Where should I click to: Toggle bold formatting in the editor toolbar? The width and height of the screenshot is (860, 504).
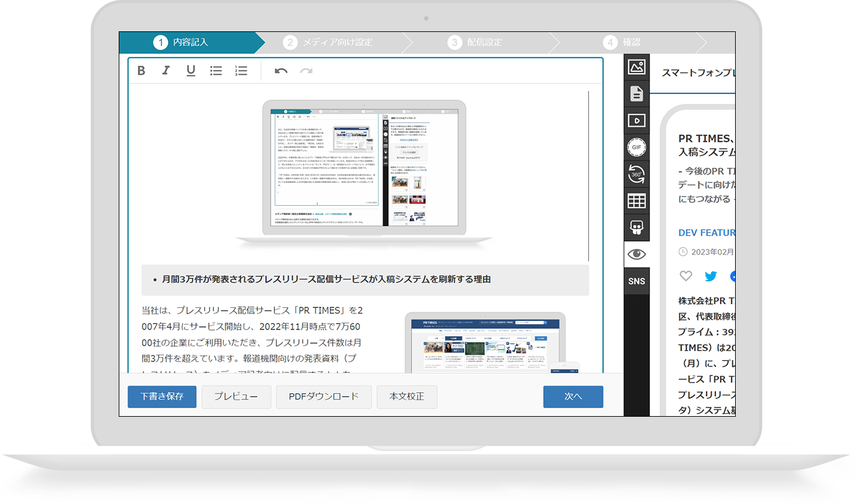pyautogui.click(x=141, y=71)
